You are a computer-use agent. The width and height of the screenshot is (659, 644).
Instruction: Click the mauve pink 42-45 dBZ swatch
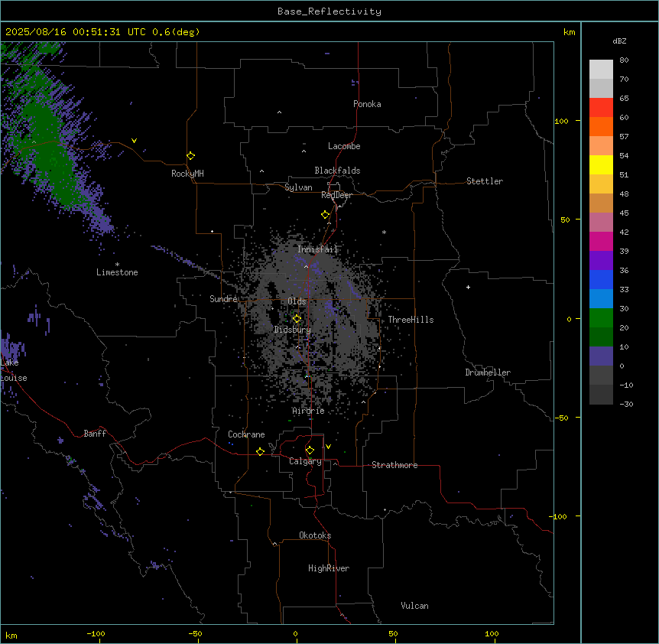(x=601, y=222)
